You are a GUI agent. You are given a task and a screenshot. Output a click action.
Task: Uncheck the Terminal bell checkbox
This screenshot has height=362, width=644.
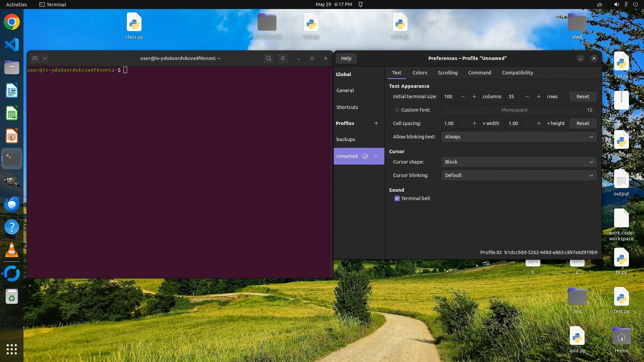coord(397,198)
